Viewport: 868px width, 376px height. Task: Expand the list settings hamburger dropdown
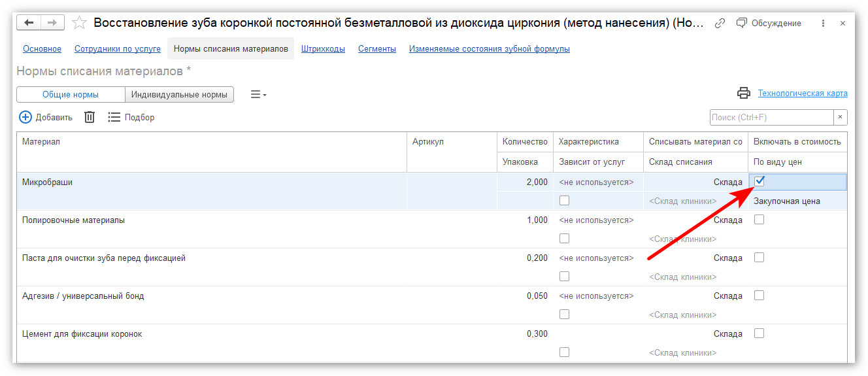coord(259,95)
